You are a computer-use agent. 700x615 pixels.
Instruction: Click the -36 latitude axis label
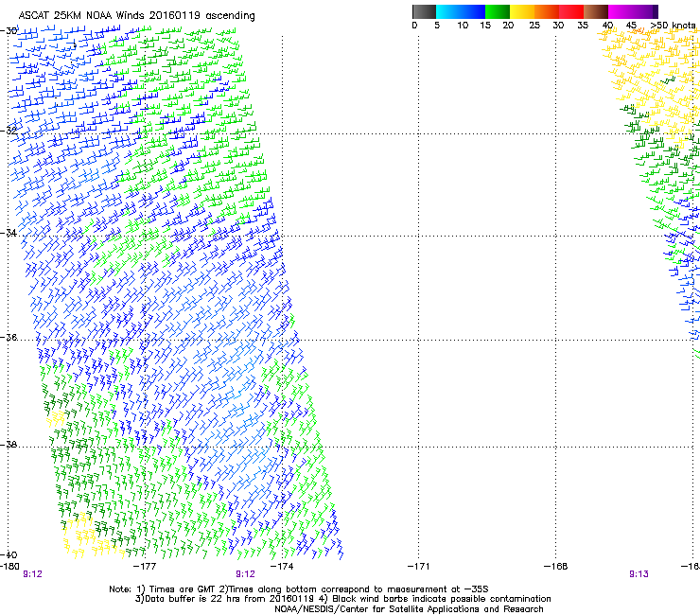[9, 337]
